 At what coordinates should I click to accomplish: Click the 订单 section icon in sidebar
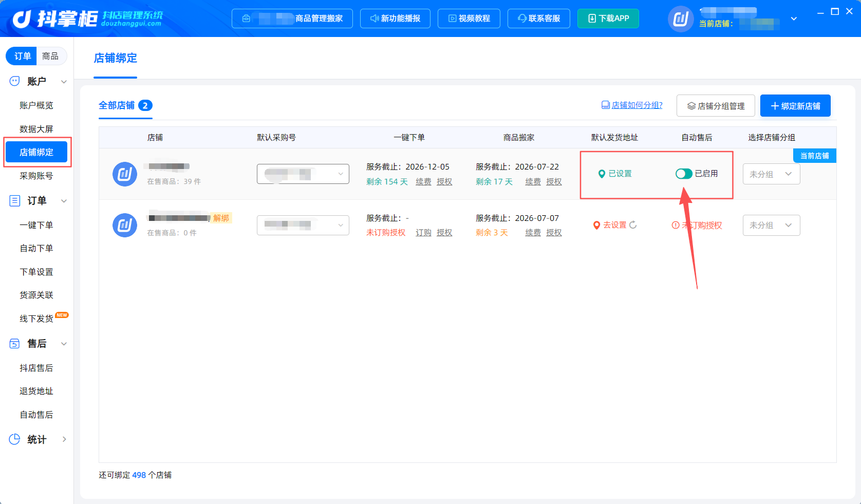15,200
